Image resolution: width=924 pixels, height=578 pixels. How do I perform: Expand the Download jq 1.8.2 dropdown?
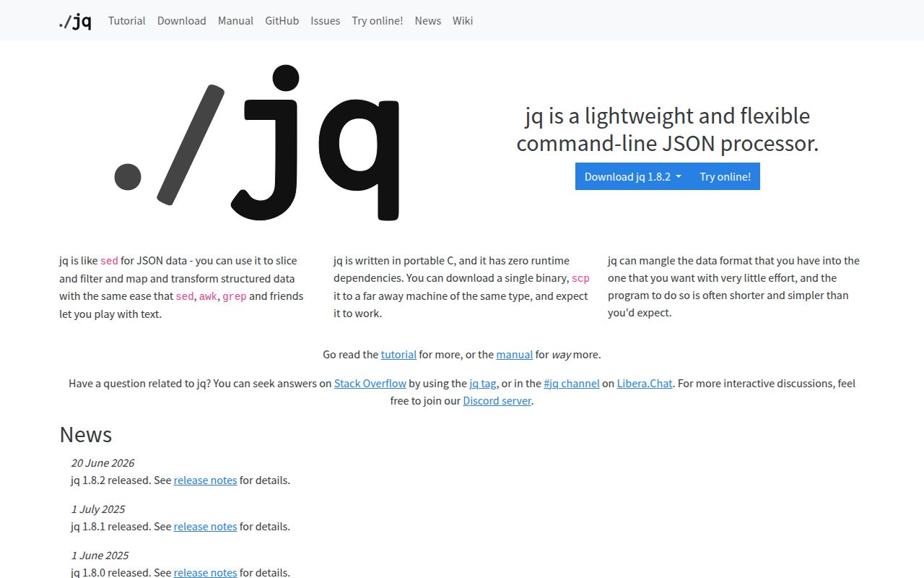pos(633,176)
